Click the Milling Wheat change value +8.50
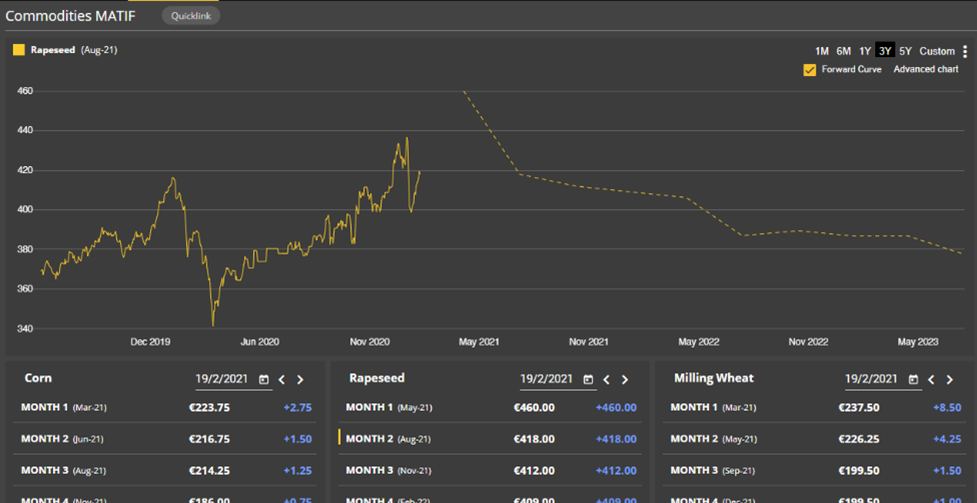This screenshot has height=503, width=977. (x=947, y=408)
